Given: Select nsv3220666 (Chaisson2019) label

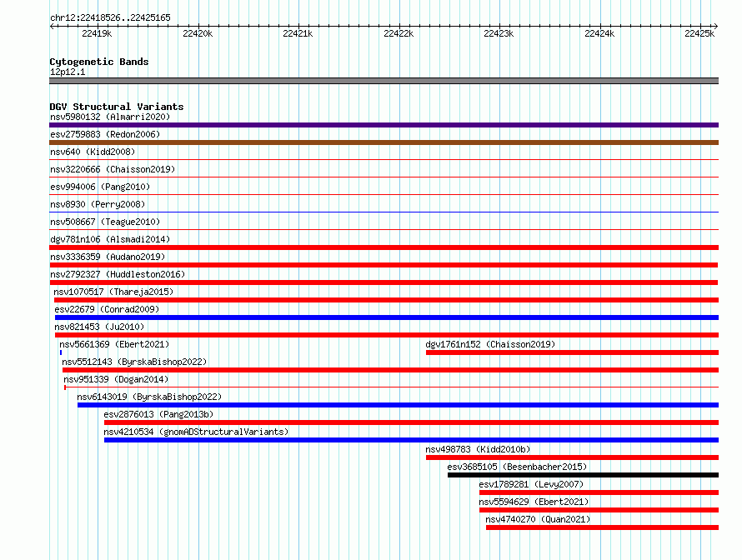Looking at the screenshot, I should point(113,169).
